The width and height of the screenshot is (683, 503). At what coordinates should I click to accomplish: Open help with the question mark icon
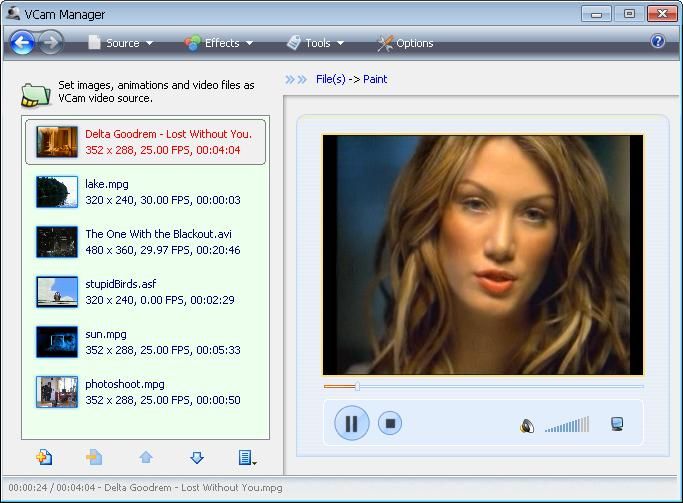[x=657, y=41]
